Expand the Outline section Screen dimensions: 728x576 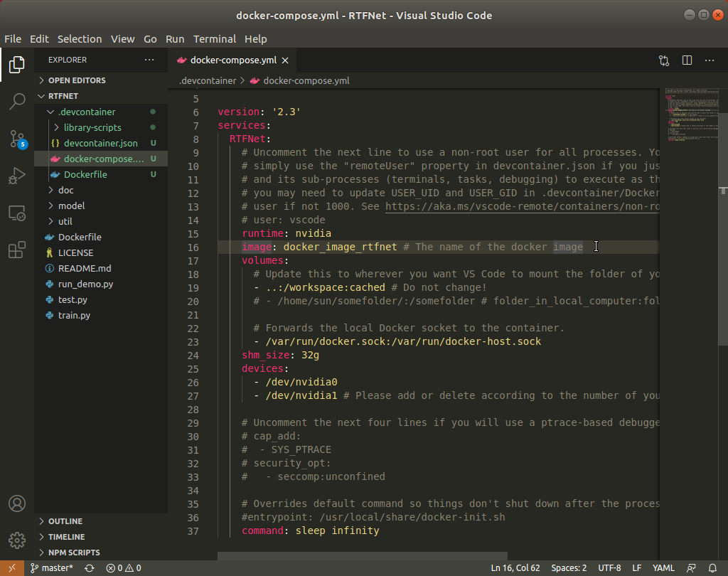point(101,521)
